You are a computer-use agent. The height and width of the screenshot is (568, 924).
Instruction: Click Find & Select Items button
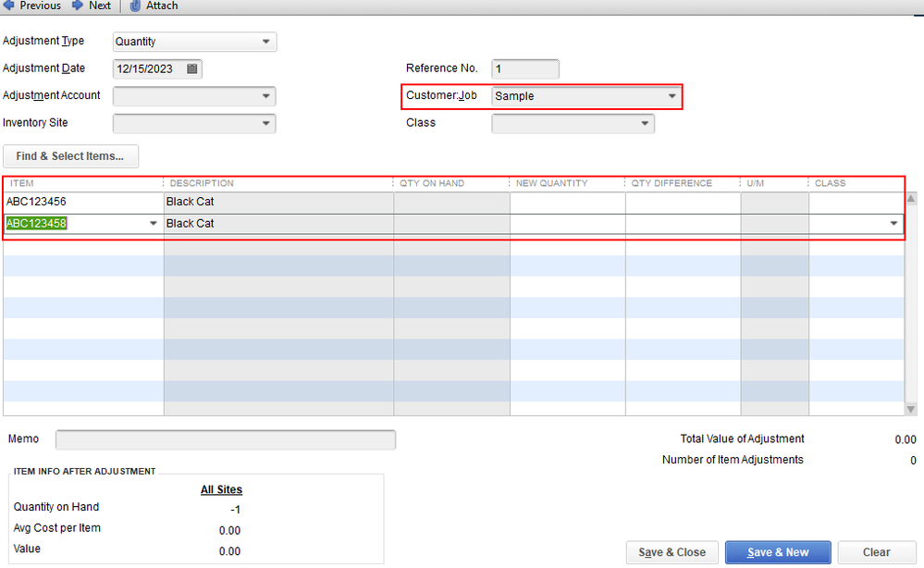[70, 156]
